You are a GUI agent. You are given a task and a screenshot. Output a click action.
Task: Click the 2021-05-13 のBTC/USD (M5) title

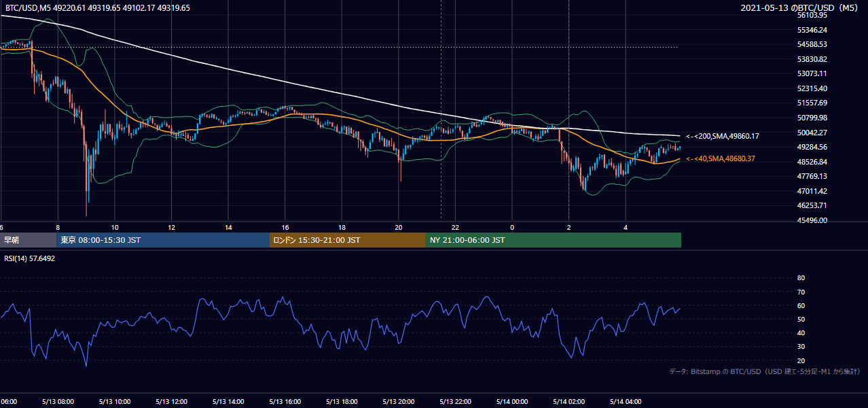tap(799, 8)
